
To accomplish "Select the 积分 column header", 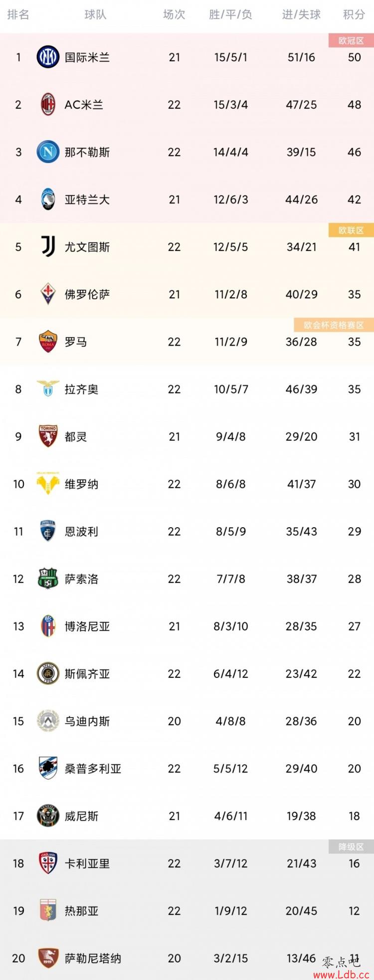I will point(354,15).
